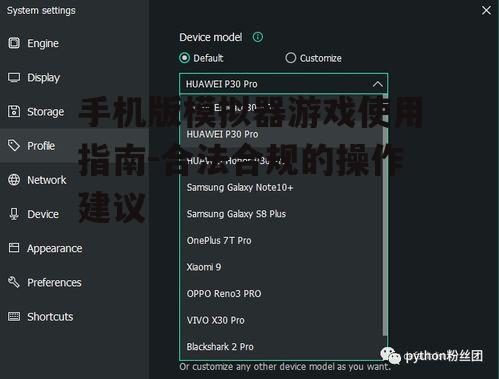Open the Network settings tab
This screenshot has width=499, height=379.
pos(74,180)
